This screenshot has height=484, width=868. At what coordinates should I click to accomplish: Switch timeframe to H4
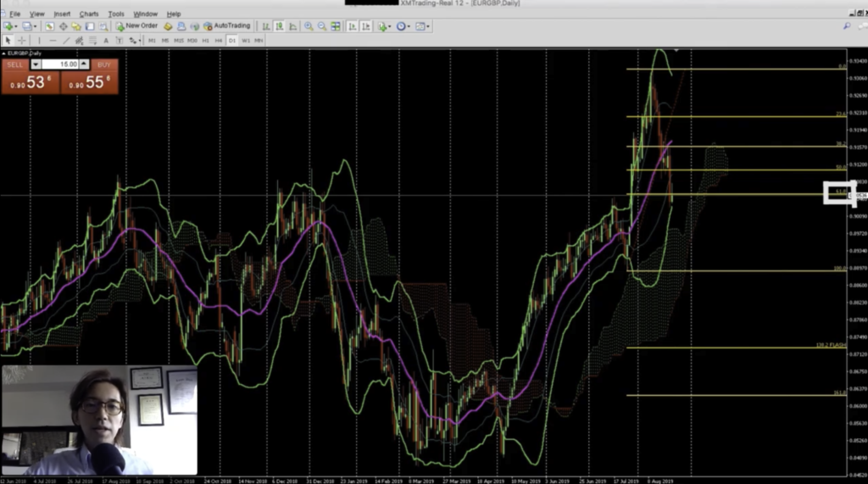pyautogui.click(x=219, y=41)
